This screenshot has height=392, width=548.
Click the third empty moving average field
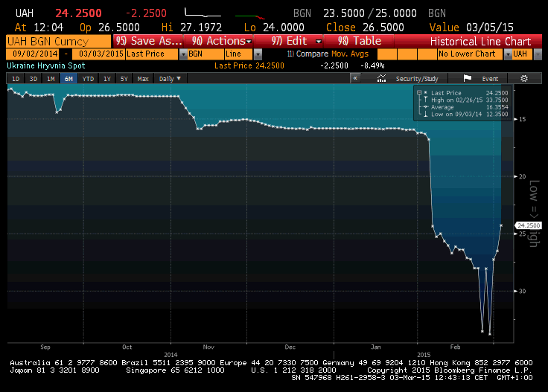click(x=427, y=54)
